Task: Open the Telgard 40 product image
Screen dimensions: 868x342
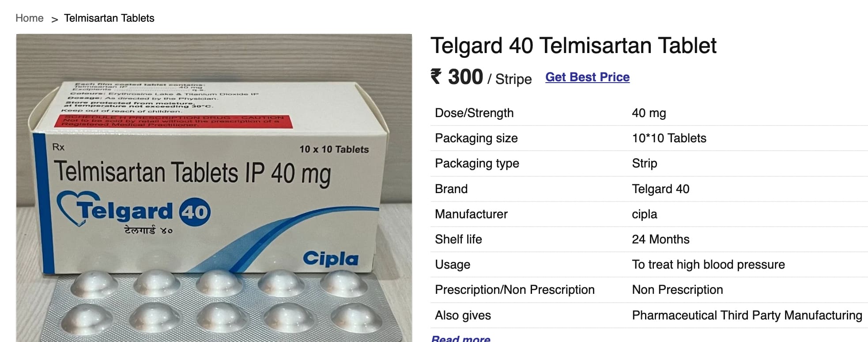Action: point(214,188)
